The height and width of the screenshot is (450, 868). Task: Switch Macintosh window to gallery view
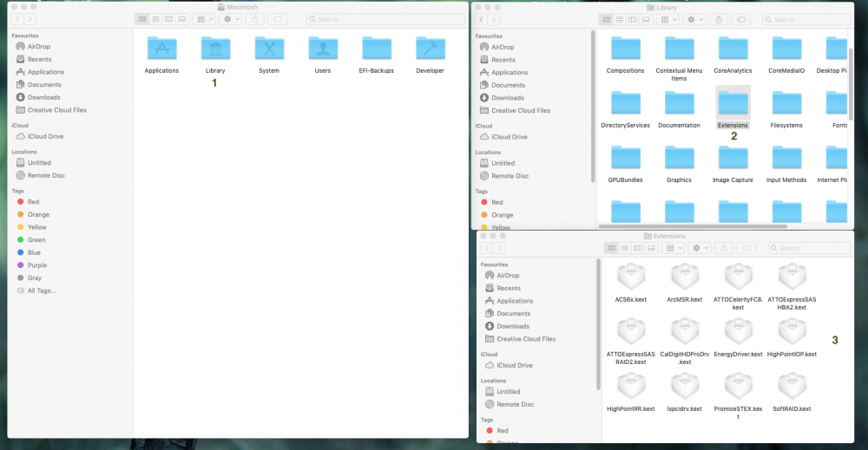pos(182,19)
